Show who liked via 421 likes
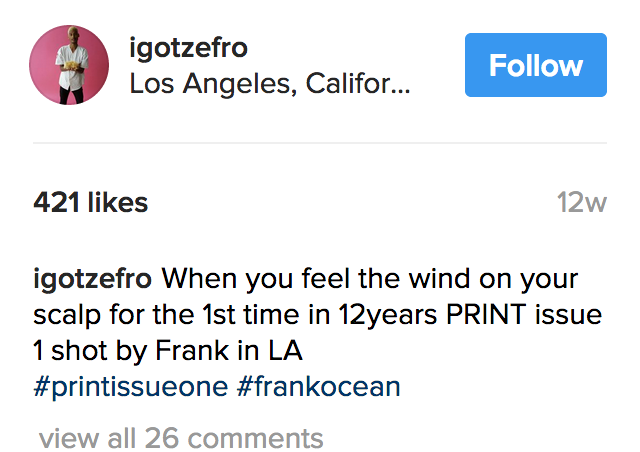This screenshot has height=452, width=640. point(91,203)
